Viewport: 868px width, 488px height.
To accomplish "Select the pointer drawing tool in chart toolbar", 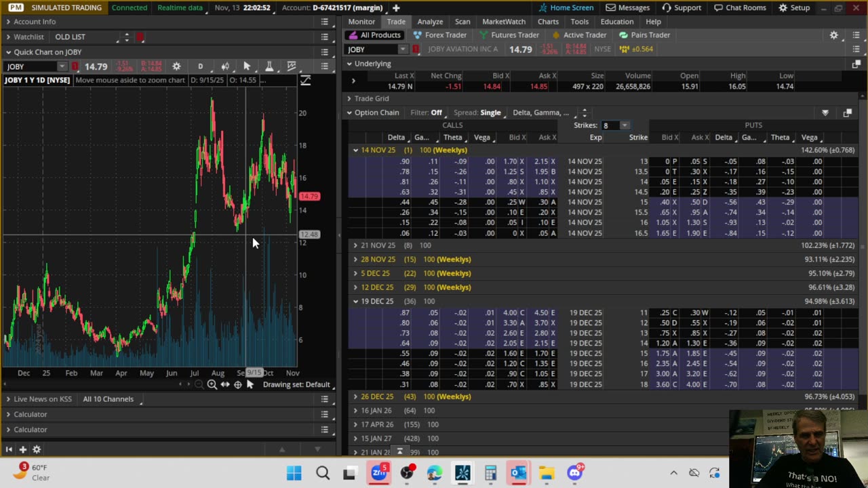I will point(247,66).
